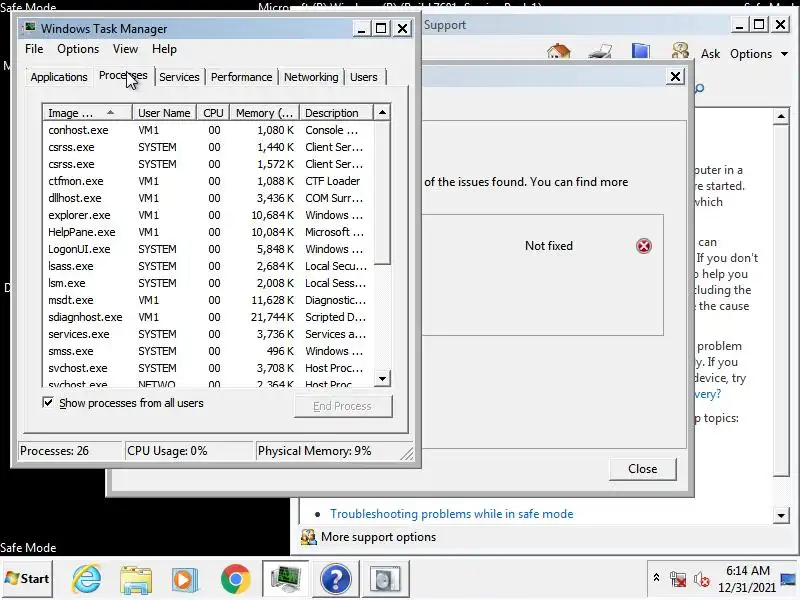Open the Start menu
Screen dimensions: 800x600
tap(27, 579)
